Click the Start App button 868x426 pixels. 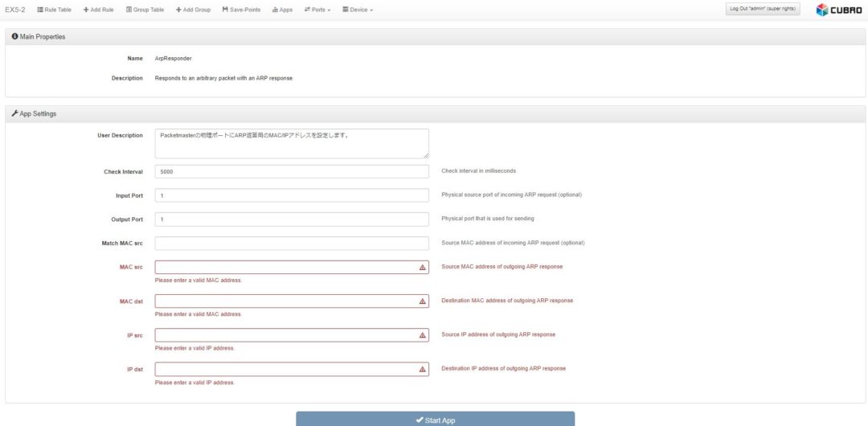[435, 420]
